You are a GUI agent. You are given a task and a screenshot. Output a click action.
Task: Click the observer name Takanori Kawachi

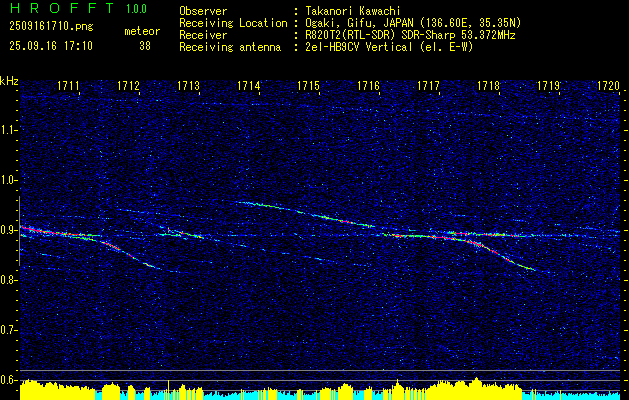[x=352, y=11]
